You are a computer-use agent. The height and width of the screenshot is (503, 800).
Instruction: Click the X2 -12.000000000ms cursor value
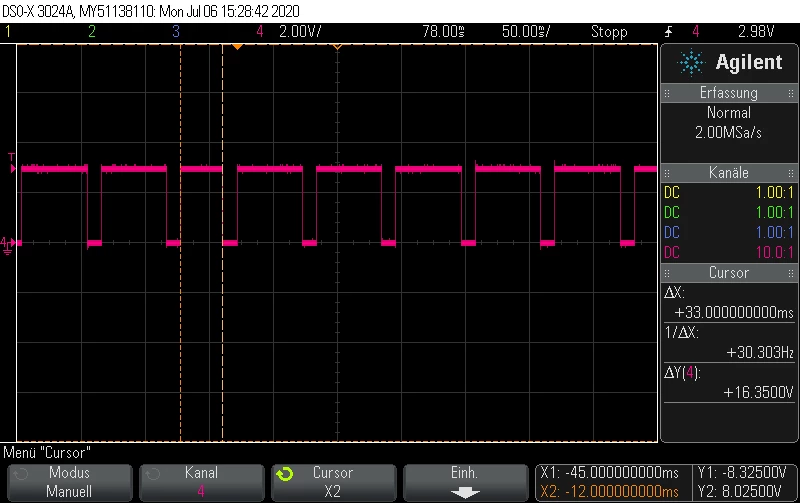point(609,492)
